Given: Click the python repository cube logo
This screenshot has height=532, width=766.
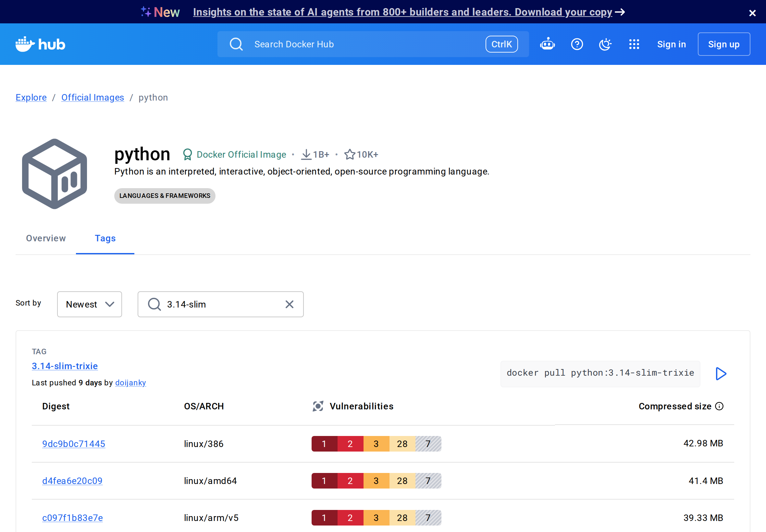Looking at the screenshot, I should (x=54, y=174).
